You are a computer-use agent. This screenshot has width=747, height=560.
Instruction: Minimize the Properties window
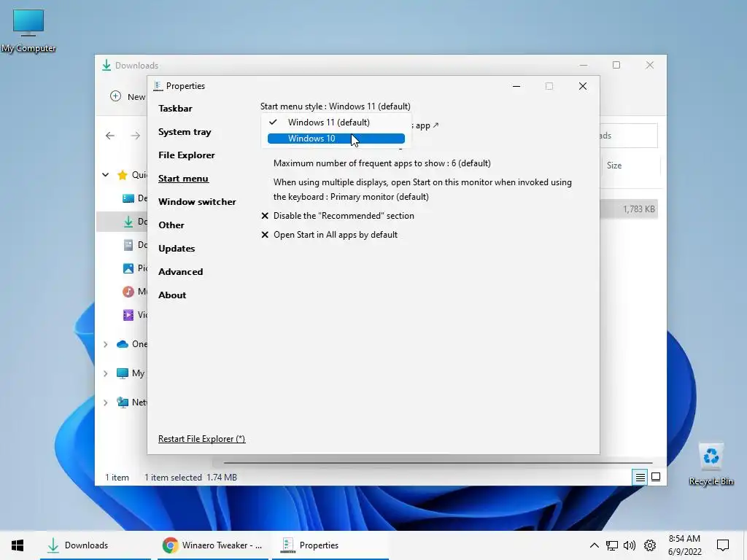pos(516,86)
